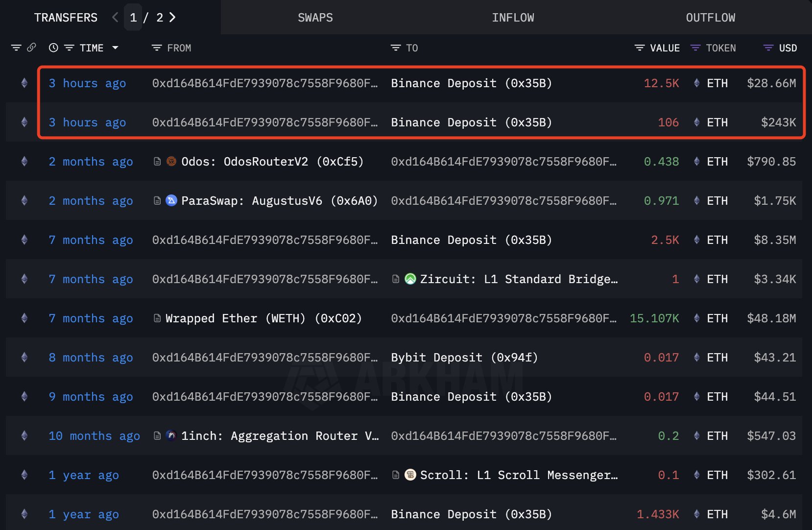Click the 1inch logo icon
The image size is (812, 530).
pyautogui.click(x=171, y=435)
